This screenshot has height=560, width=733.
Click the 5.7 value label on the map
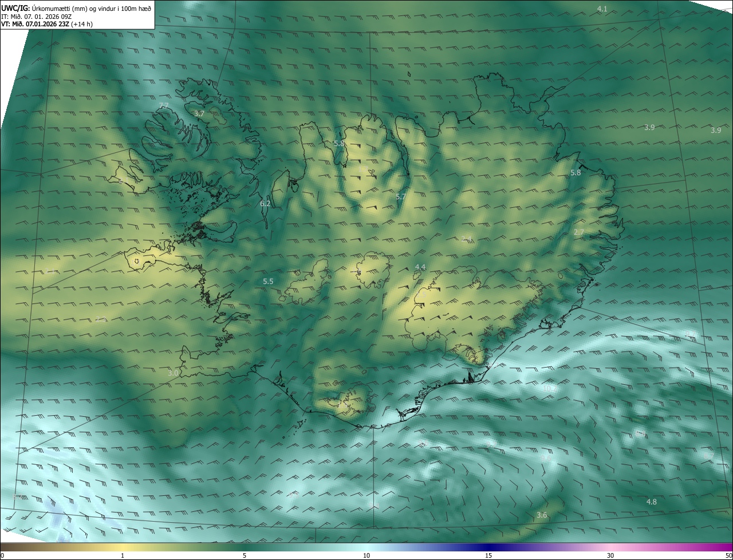401,196
